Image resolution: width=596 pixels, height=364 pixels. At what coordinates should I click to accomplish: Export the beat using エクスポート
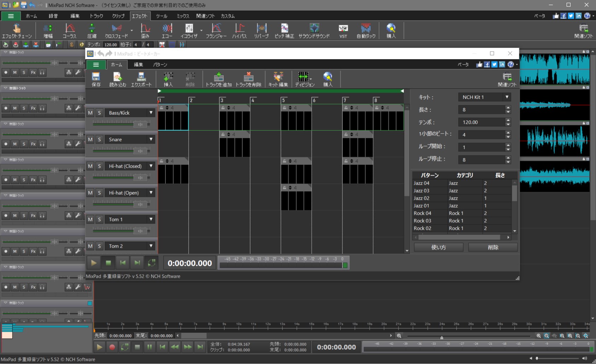click(x=141, y=78)
